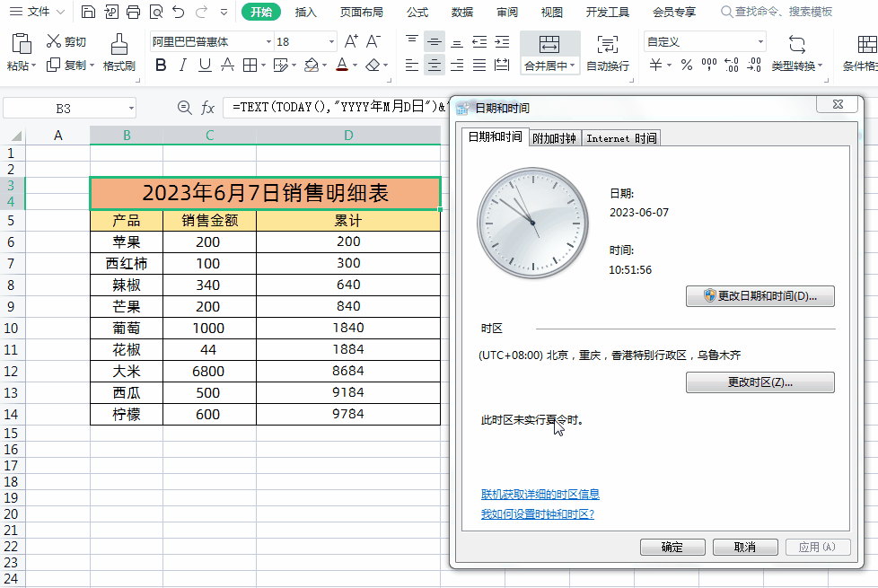Screen dimensions: 878x588
Task: Open the font name dropdown
Action: tap(268, 42)
